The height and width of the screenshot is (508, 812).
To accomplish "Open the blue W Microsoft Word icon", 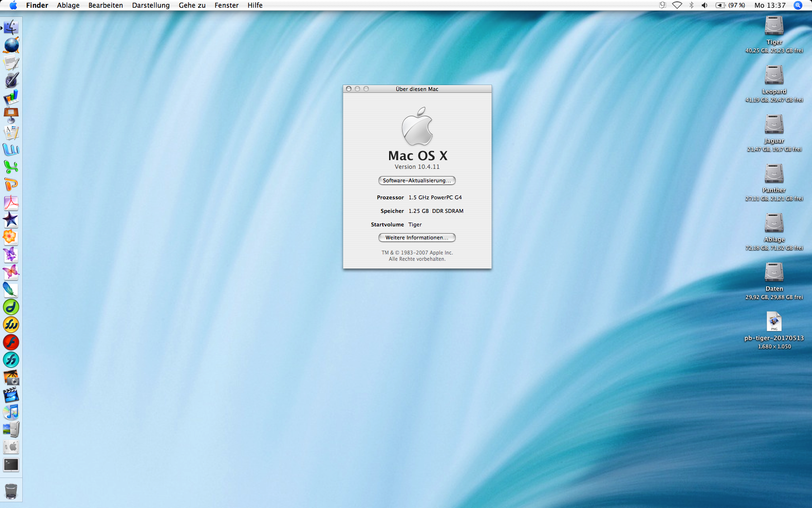I will click(x=11, y=149).
